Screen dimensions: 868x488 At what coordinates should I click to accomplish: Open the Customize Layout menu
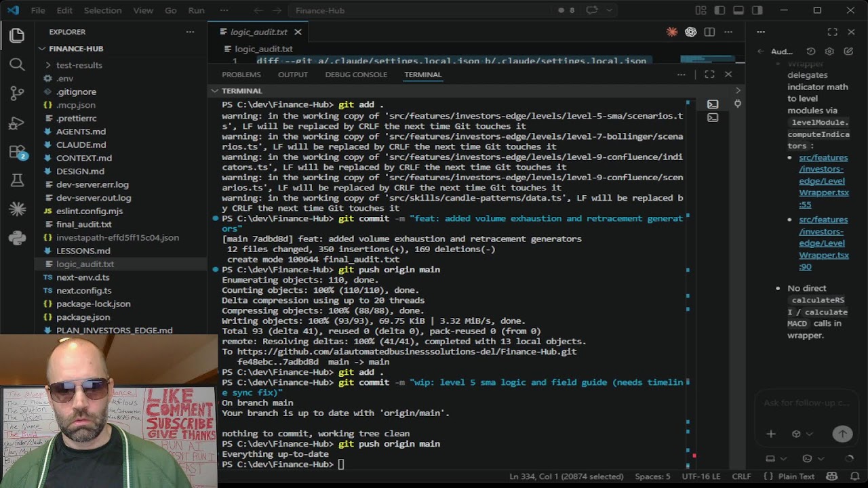[701, 10]
